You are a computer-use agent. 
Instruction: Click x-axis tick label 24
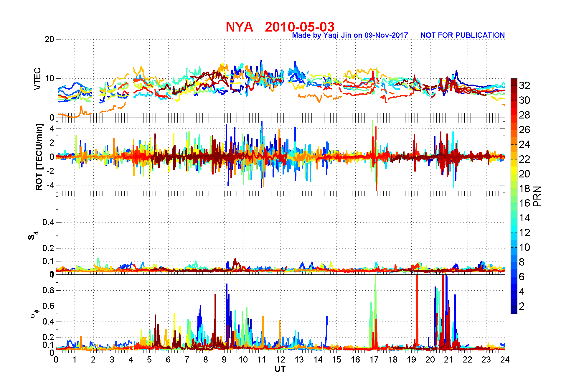coord(505,360)
